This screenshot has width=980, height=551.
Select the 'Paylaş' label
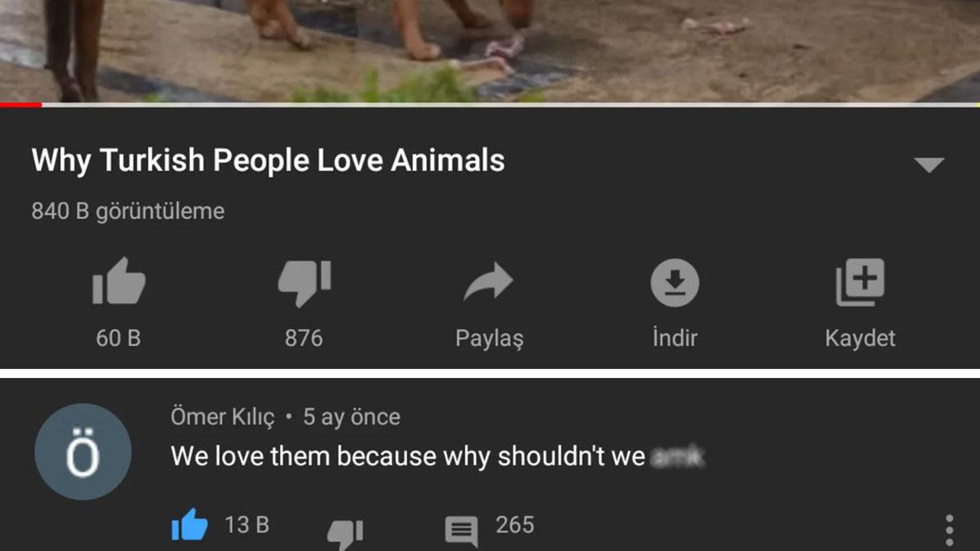coord(489,339)
